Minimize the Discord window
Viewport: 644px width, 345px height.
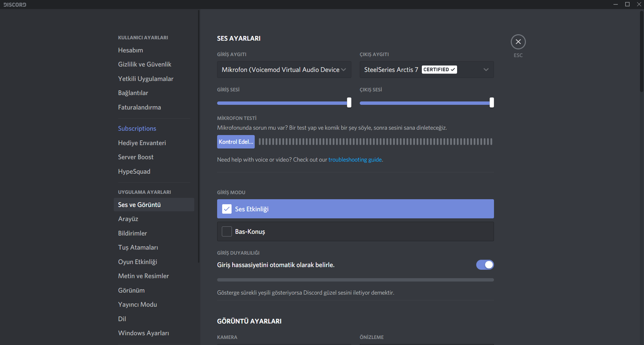click(x=615, y=4)
